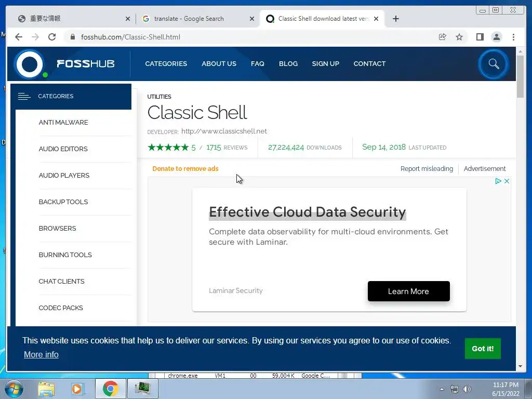Close the ad with X icon
The image size is (532, 399).
(x=507, y=181)
